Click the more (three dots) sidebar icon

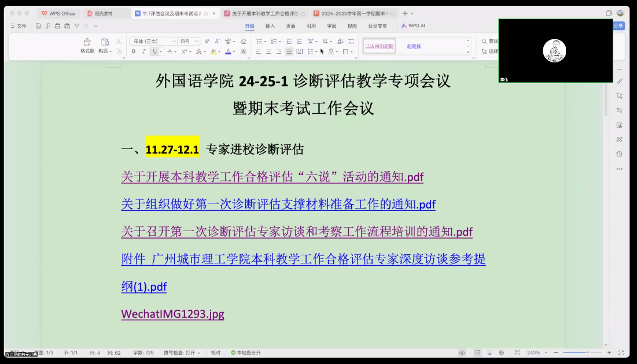pos(620,169)
